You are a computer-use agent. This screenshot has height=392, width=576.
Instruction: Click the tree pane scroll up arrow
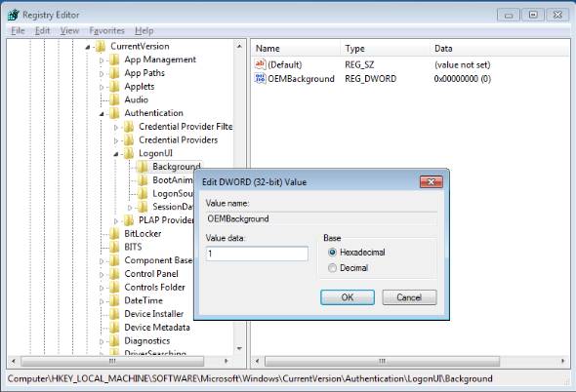click(239, 46)
